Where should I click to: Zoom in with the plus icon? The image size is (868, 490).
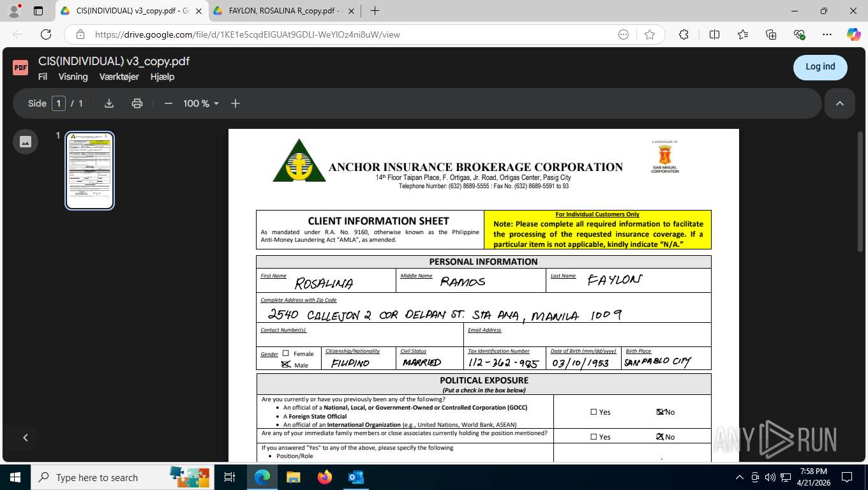236,103
